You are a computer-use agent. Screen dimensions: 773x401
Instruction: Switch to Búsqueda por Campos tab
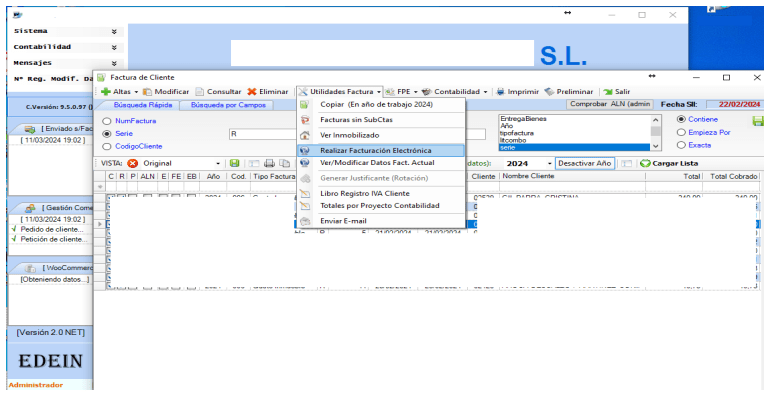pyautogui.click(x=228, y=105)
